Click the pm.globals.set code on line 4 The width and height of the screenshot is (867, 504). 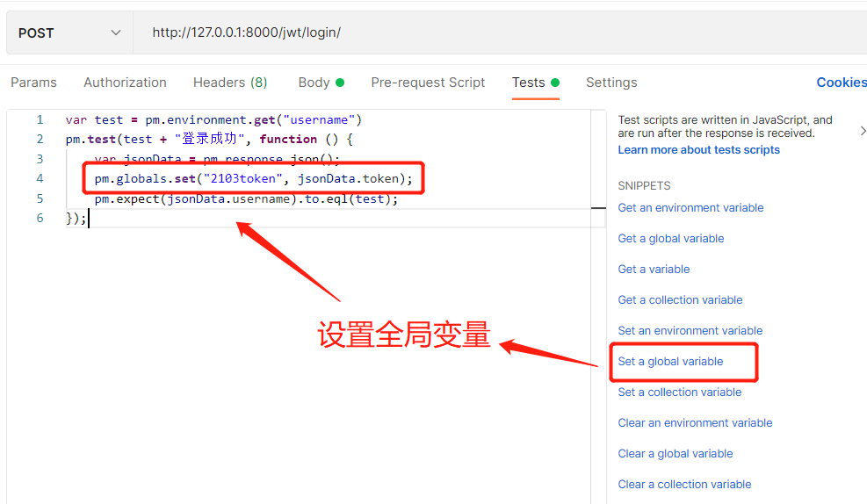coord(253,178)
